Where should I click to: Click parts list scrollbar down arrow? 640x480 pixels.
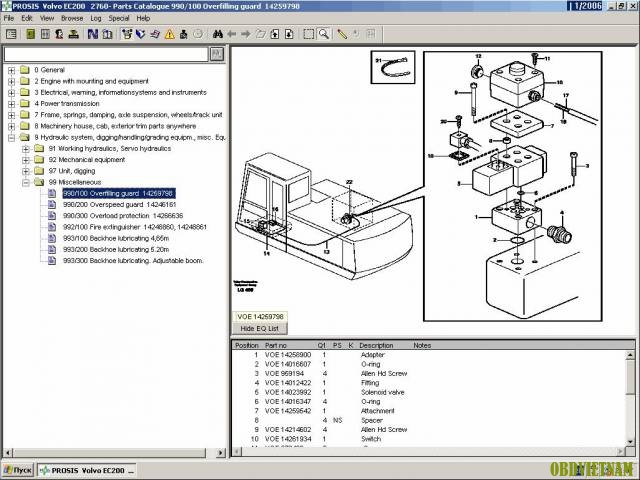631,442
